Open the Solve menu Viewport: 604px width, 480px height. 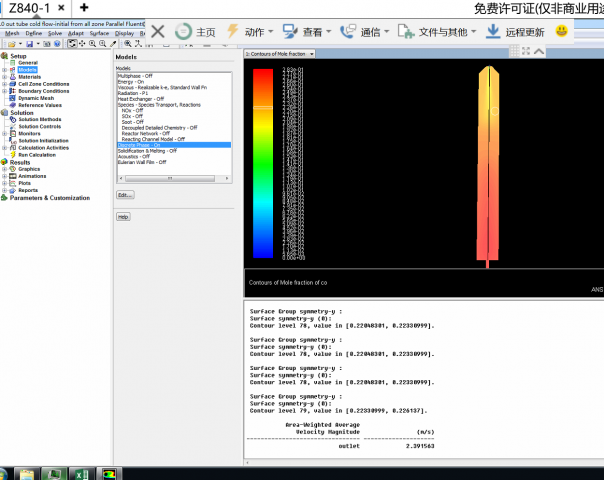tap(54, 33)
